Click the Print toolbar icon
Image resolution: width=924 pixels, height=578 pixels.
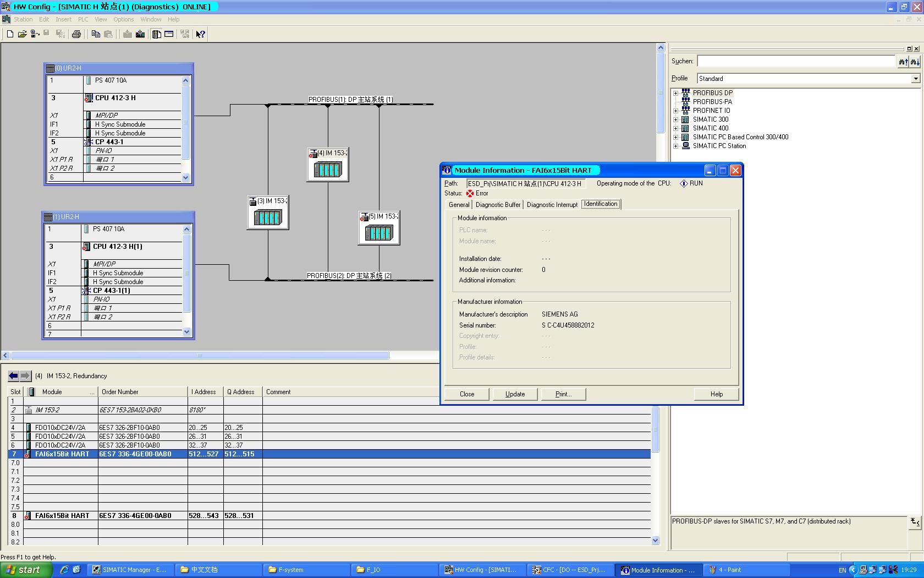[76, 34]
